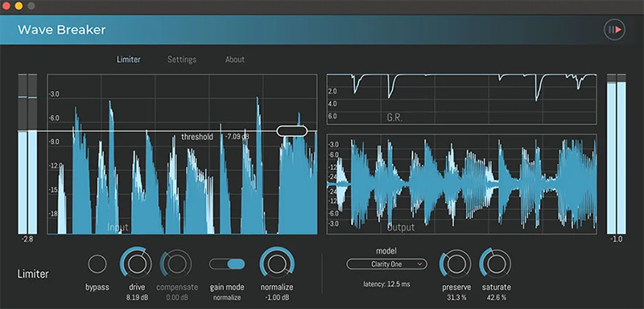This screenshot has width=644, height=309.
Task: Close the window with red button
Action: (x=6, y=6)
